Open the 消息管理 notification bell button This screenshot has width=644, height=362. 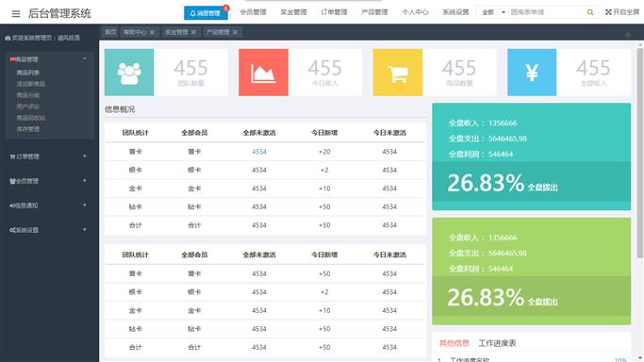click(x=206, y=13)
